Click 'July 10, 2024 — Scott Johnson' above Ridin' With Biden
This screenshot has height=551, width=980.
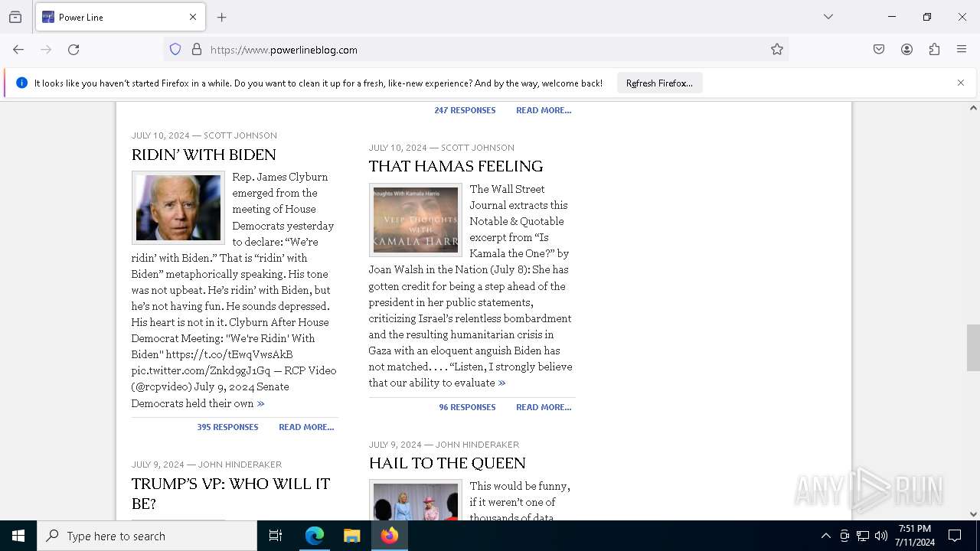[x=204, y=135]
